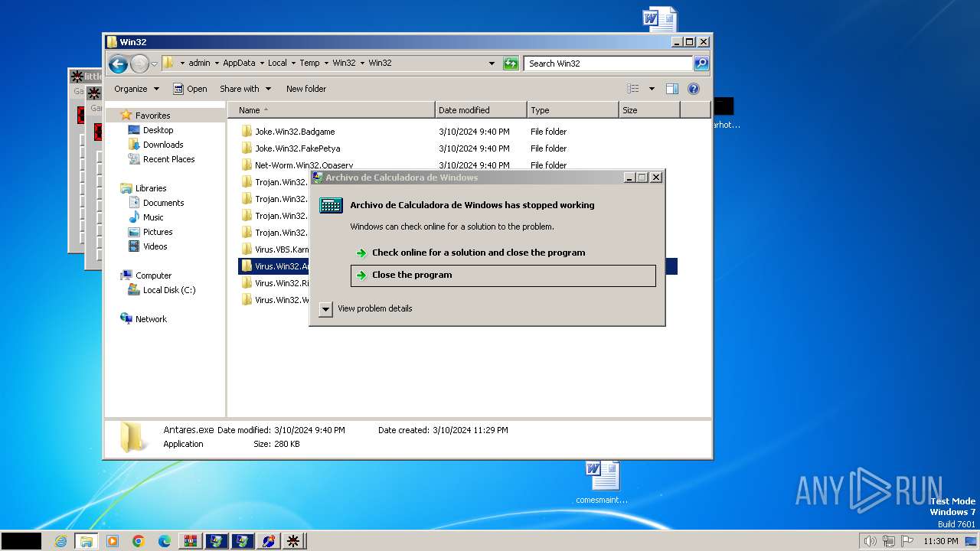Click Favorites in the navigation pane
980x551 pixels.
(152, 116)
